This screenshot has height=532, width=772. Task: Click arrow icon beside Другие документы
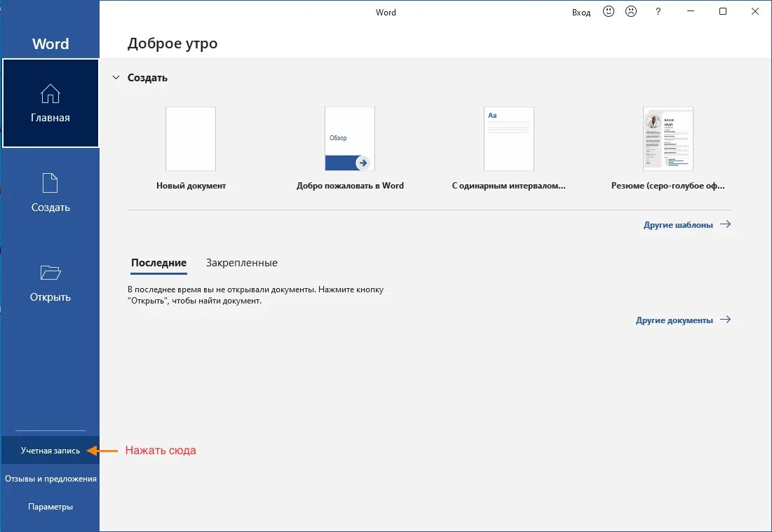[725, 320]
